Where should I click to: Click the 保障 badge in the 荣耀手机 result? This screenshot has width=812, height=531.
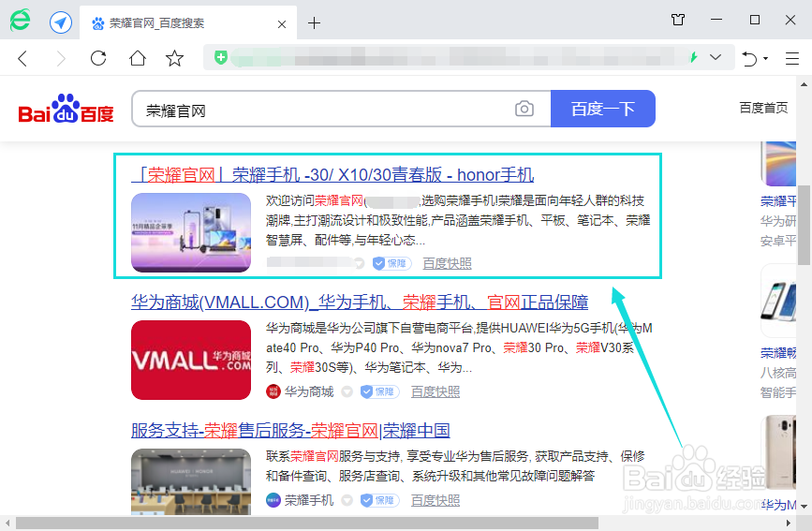380,500
